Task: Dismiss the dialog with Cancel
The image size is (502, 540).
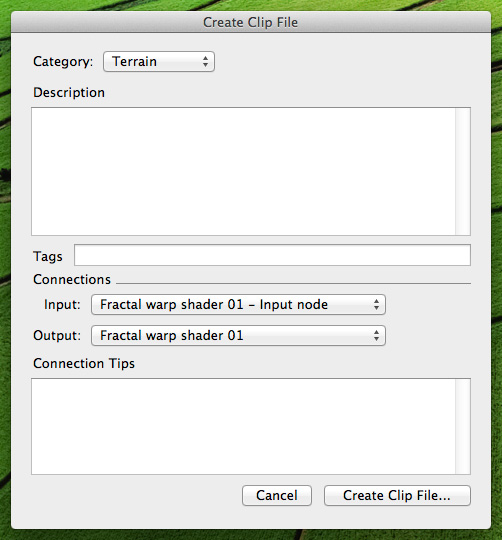Action: [277, 496]
